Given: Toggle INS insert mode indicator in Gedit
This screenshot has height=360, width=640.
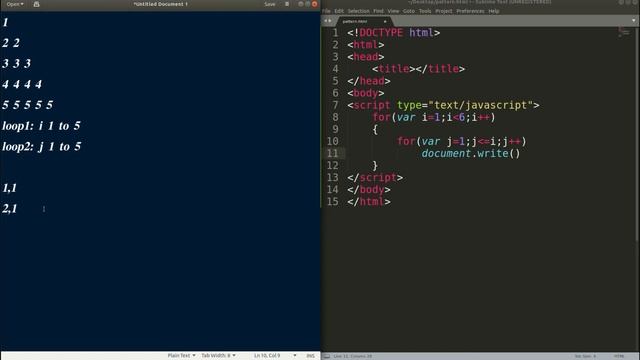Looking at the screenshot, I should [311, 356].
